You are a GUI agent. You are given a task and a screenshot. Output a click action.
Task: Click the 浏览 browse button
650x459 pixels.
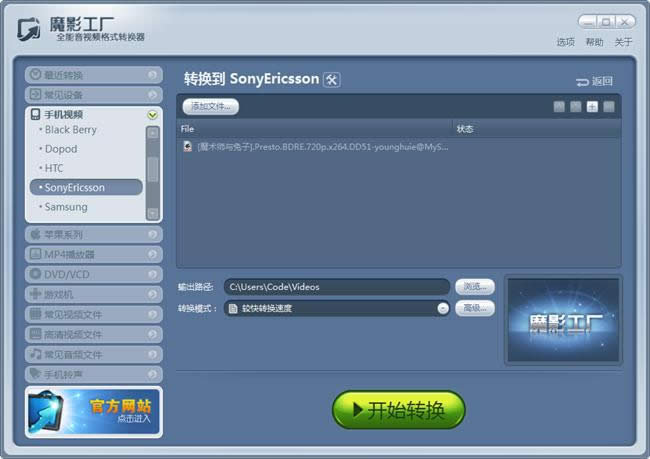474,287
